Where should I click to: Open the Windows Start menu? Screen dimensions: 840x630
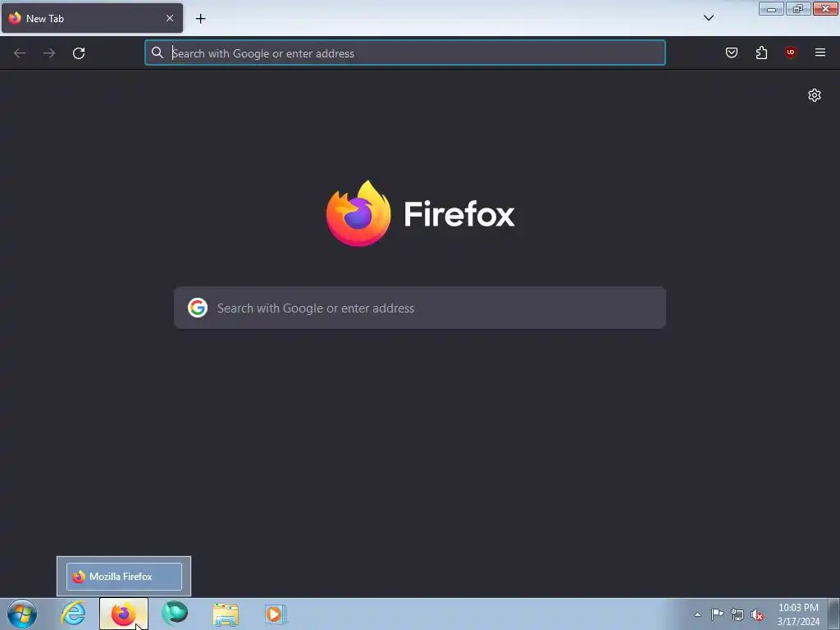pos(22,614)
